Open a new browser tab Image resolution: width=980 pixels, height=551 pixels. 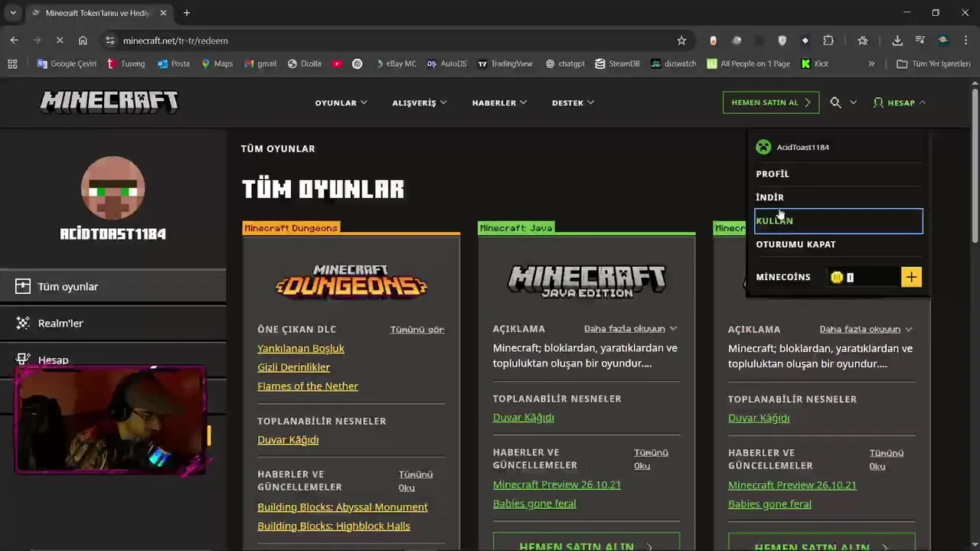[x=186, y=13]
